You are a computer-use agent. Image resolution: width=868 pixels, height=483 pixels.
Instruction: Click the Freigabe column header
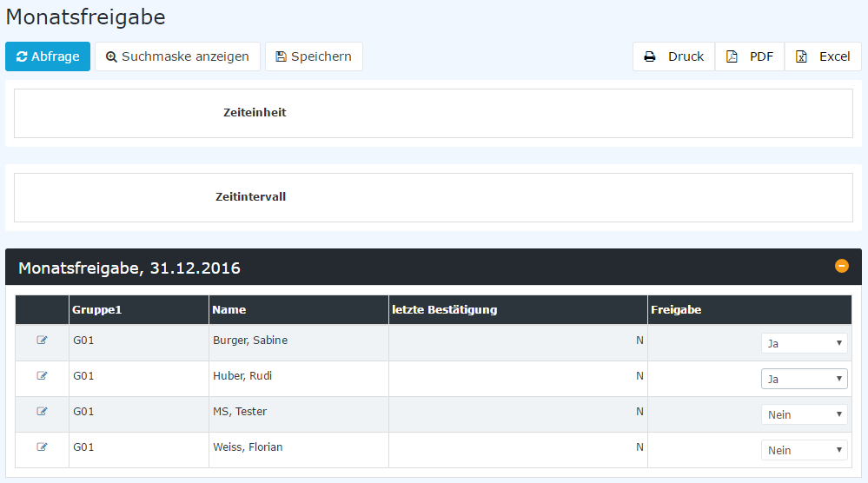pyautogui.click(x=676, y=310)
